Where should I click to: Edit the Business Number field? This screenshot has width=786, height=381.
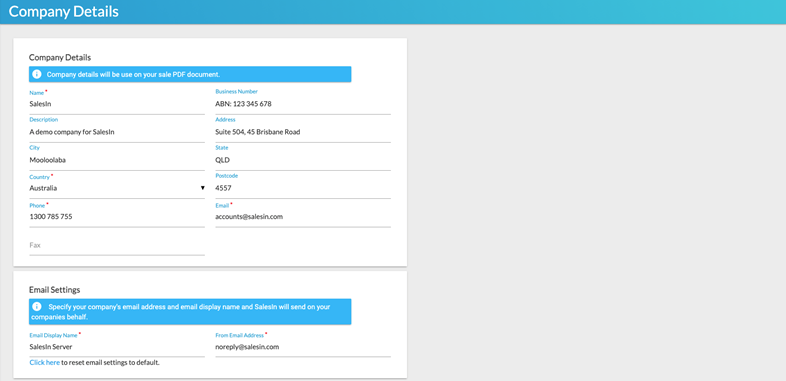pos(303,104)
